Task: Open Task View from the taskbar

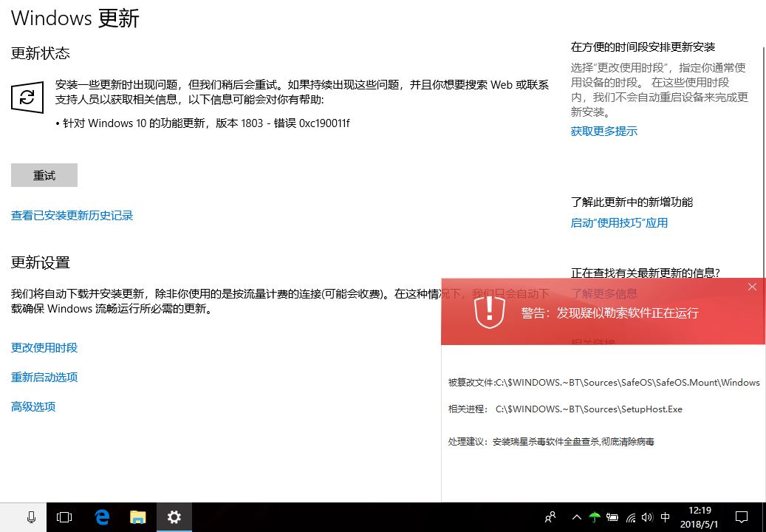Action: 64,517
